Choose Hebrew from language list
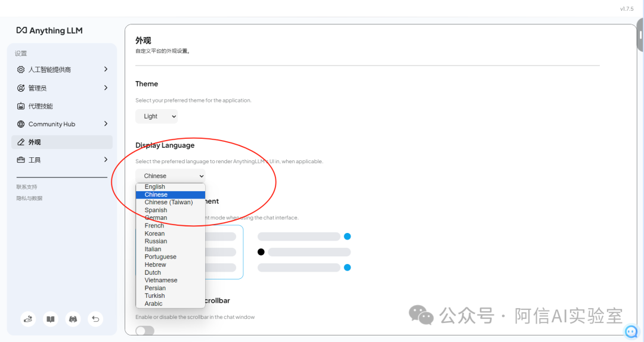Image resolution: width=644 pixels, height=342 pixels. (x=171, y=265)
